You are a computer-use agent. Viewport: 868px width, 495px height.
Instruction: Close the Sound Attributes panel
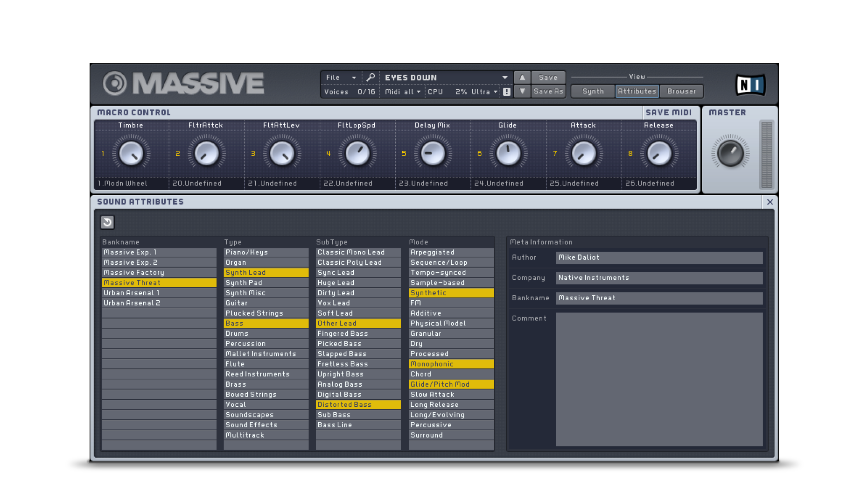point(770,202)
